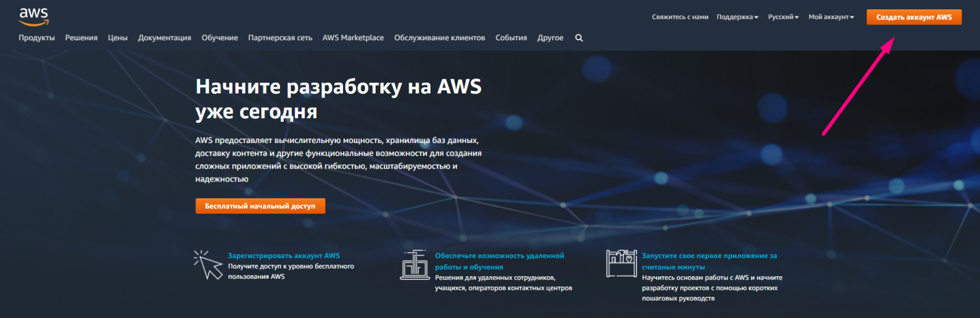Screen dimensions: 980x318
Task: Click the remote work desk icon
Action: click(415, 265)
